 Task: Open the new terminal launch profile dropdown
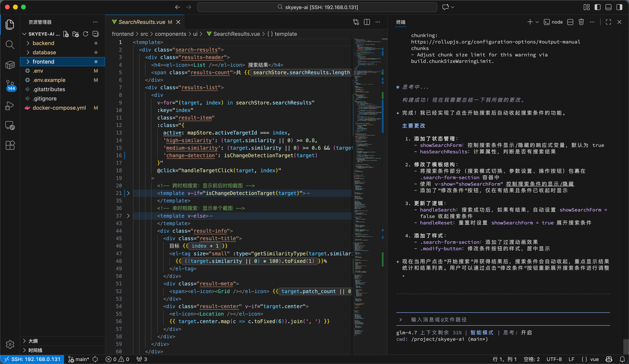point(537,22)
